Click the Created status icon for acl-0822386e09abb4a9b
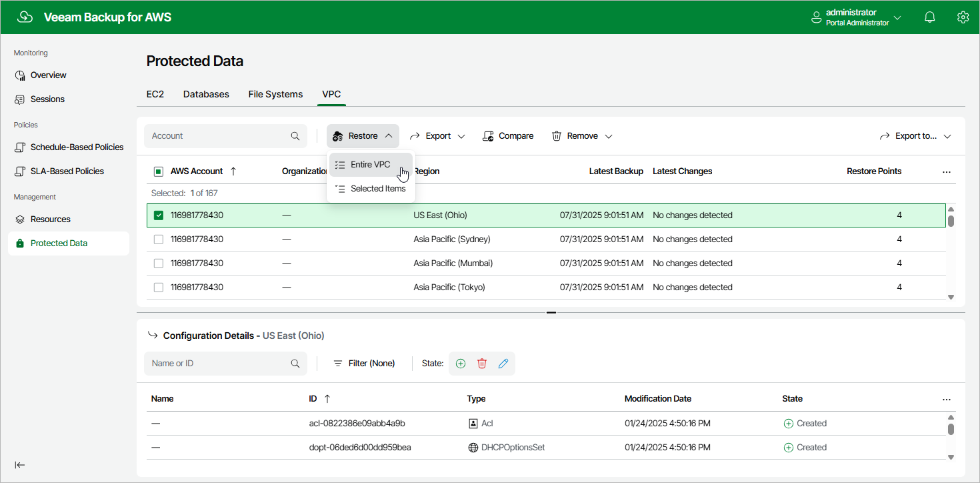Image resolution: width=980 pixels, height=483 pixels. 789,424
